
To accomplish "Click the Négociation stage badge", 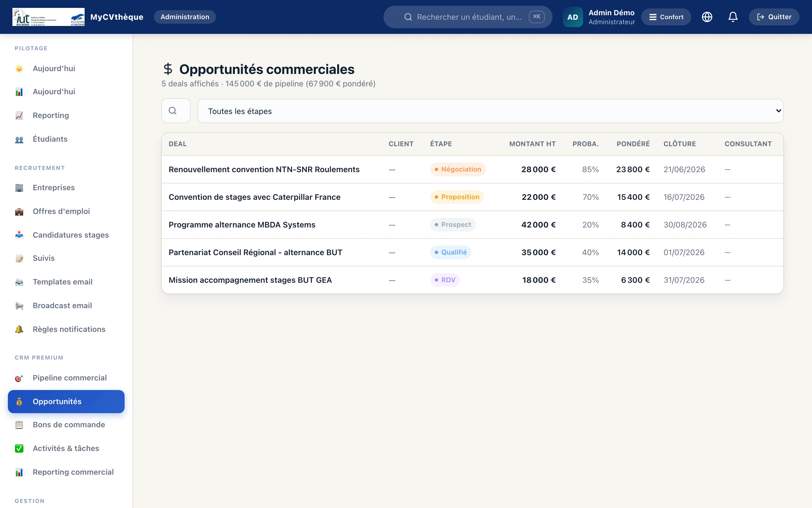I will coord(458,169).
